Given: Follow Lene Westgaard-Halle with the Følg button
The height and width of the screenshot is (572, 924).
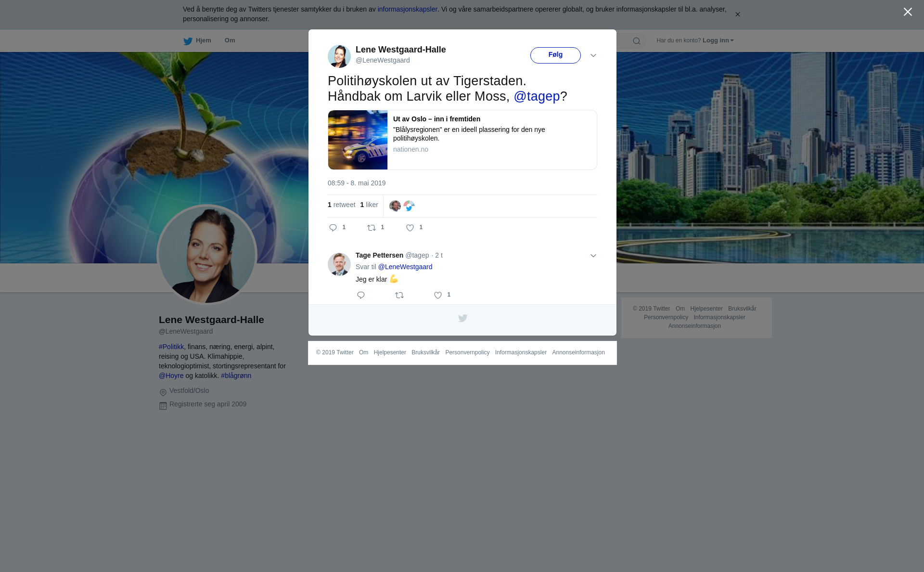Looking at the screenshot, I should tap(555, 55).
